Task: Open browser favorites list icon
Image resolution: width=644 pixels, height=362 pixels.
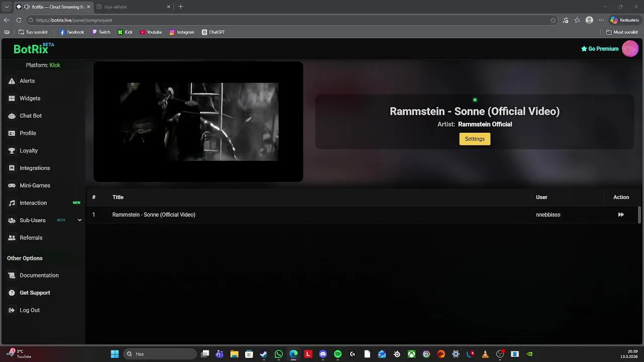Action: pyautogui.click(x=577, y=20)
